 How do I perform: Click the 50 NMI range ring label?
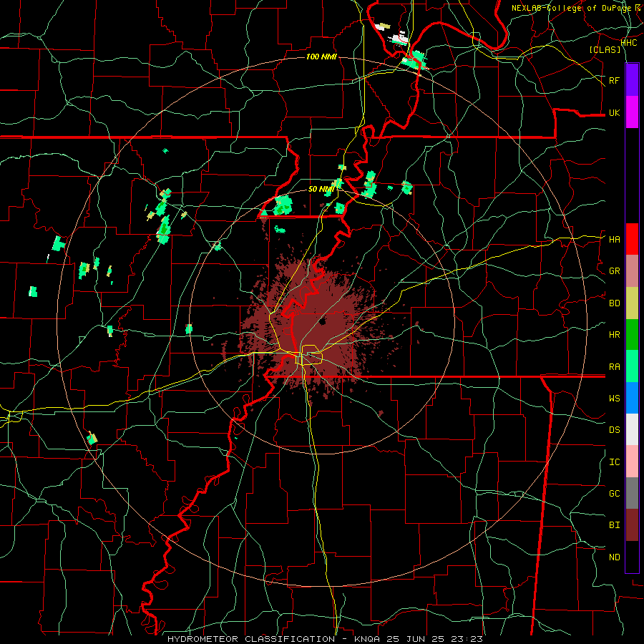click(321, 189)
